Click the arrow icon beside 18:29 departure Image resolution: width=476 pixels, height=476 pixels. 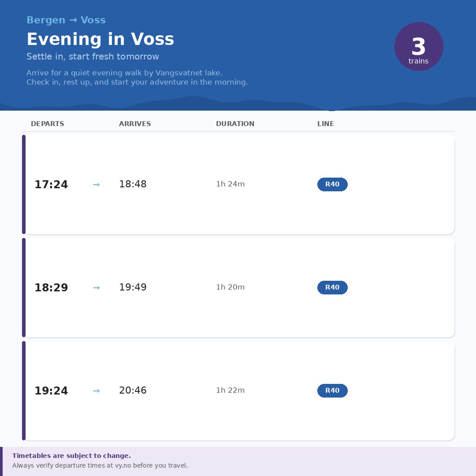point(96,288)
